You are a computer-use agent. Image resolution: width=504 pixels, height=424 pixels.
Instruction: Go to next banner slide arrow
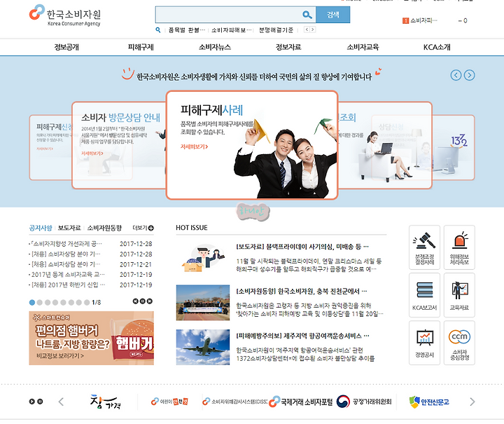point(469,75)
